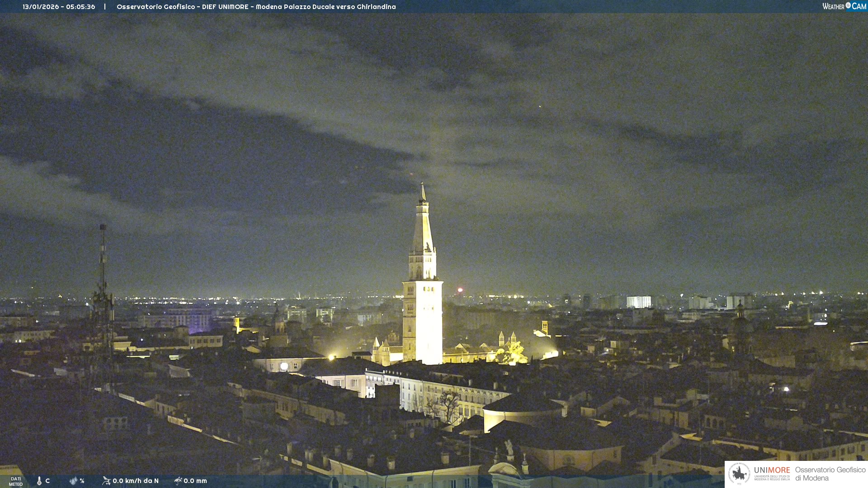Click the rain umbrella icon
Screen dimensions: 868x488
tap(178, 481)
